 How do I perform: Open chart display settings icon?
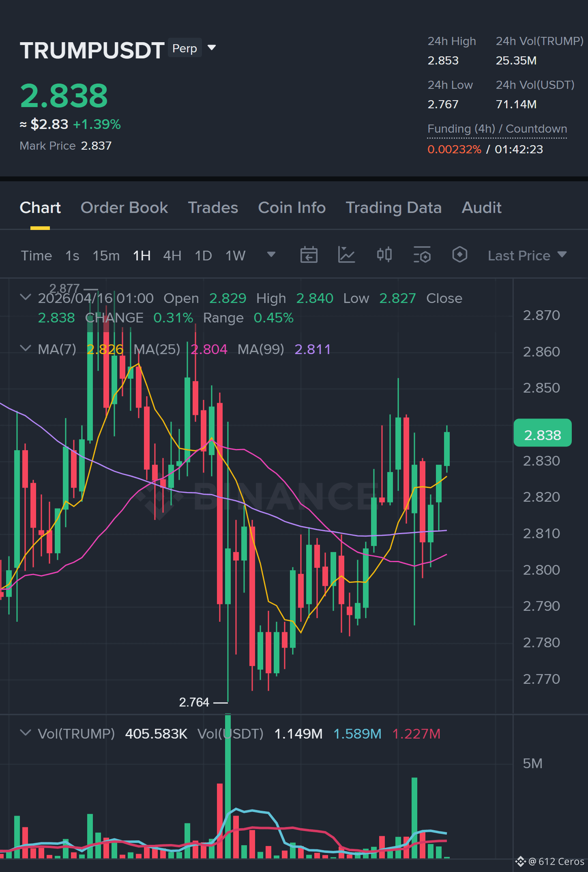point(422,255)
